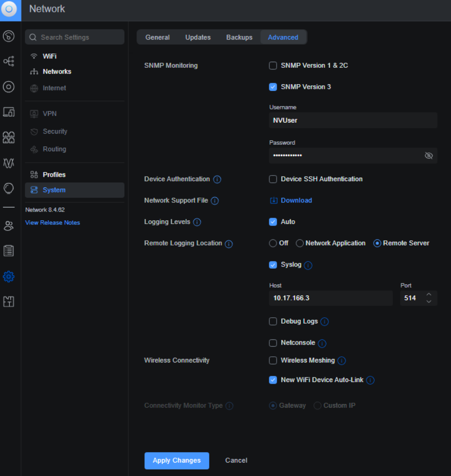This screenshot has width=451, height=476.
Task: Enable Netconsole
Action: (273, 343)
